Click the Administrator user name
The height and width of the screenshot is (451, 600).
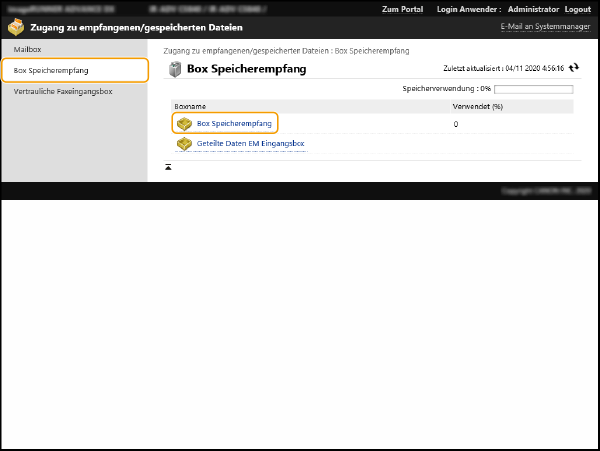pyautogui.click(x=533, y=9)
